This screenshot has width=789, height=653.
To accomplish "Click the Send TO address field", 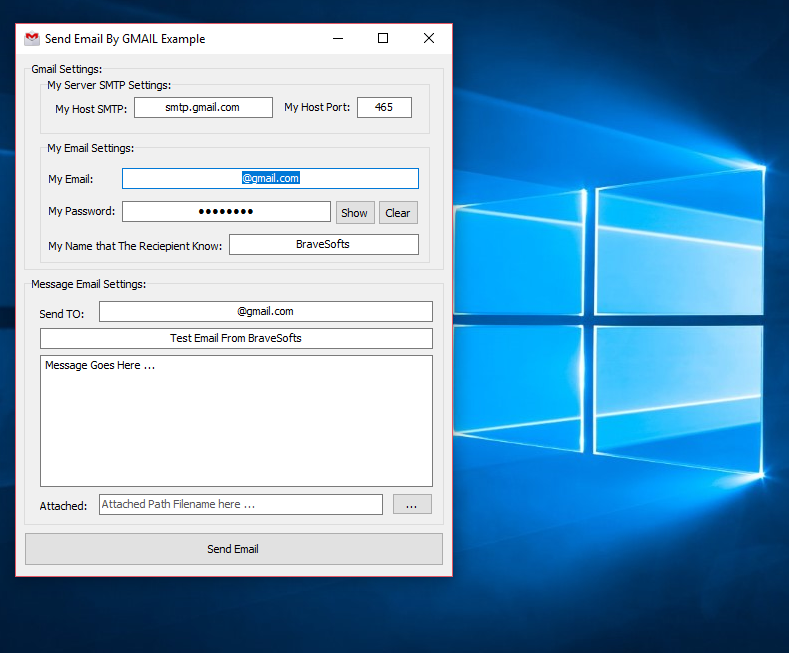I will (266, 311).
